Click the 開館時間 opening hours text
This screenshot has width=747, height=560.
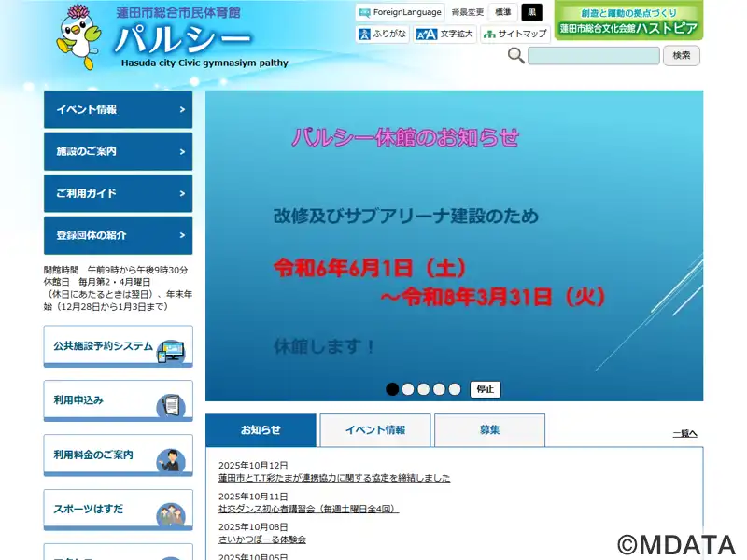[116, 270]
